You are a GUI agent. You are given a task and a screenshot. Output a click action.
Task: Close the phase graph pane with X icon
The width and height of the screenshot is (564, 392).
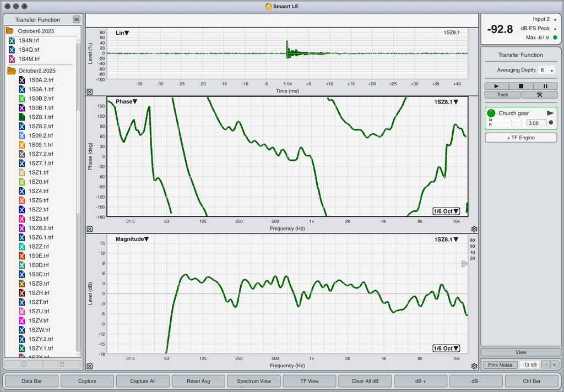[90, 229]
